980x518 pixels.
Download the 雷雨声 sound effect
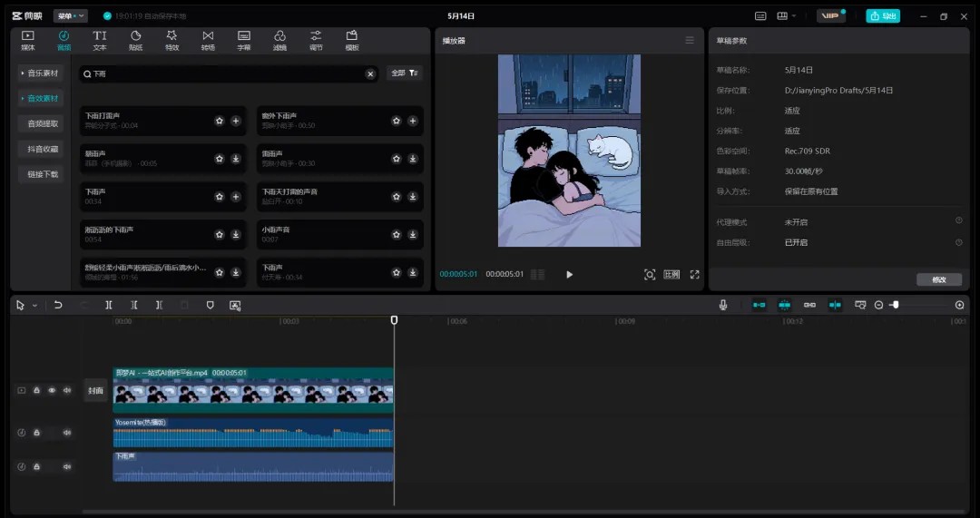click(x=413, y=159)
